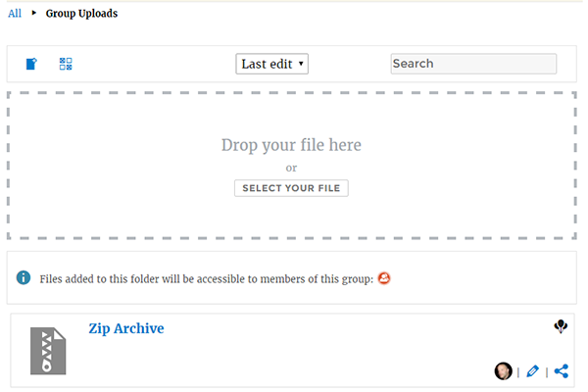This screenshot has width=588, height=392.
Task: Click the new document icon in toolbar
Action: 31,64
